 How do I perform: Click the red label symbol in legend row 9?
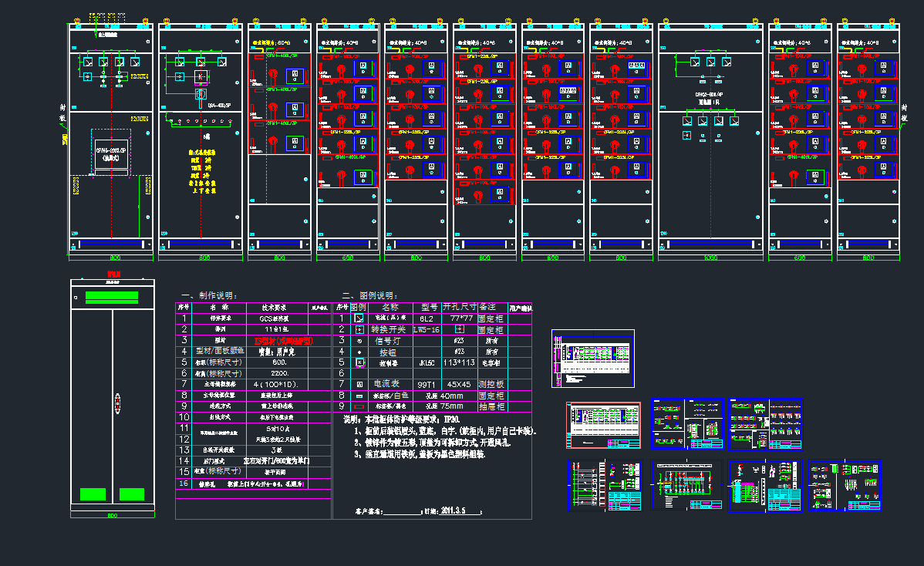(x=359, y=406)
